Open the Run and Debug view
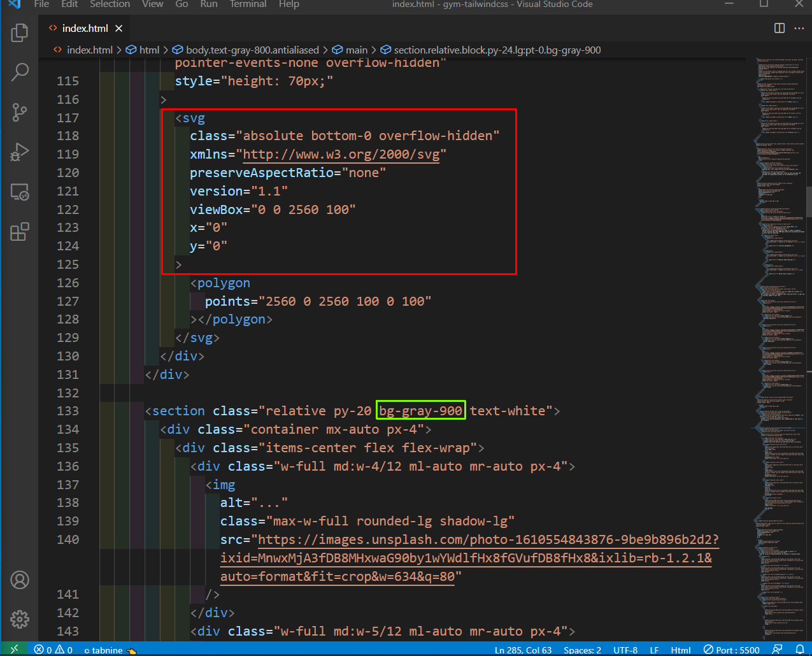The width and height of the screenshot is (812, 656). click(x=20, y=152)
